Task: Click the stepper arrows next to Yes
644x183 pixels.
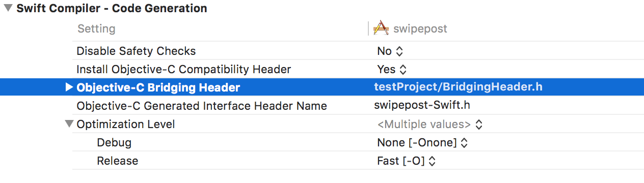Action: pos(403,70)
